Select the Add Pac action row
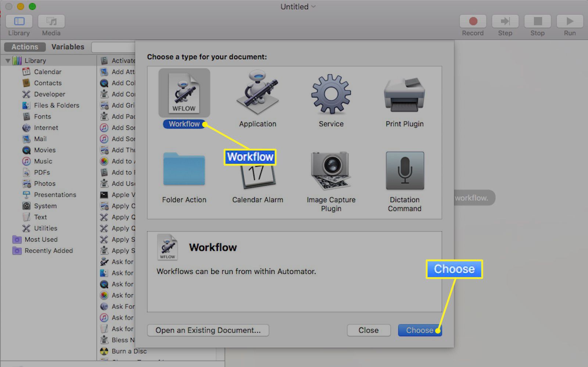The height and width of the screenshot is (367, 588). 118,117
